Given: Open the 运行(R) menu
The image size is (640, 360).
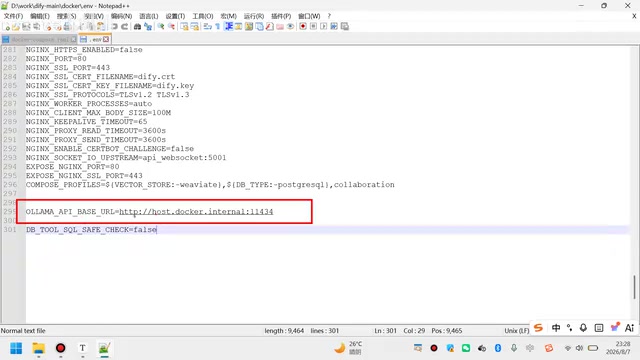Looking at the screenshot, I should (253, 16).
